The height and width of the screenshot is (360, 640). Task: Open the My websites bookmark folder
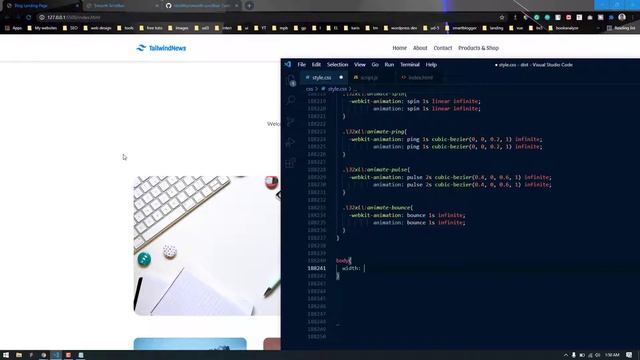42,28
